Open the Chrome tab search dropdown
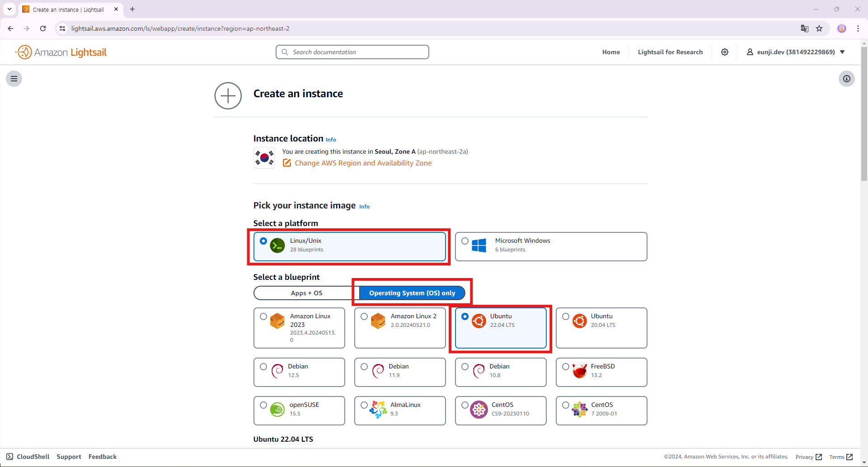Screen dimensions: 868x467 9,9
